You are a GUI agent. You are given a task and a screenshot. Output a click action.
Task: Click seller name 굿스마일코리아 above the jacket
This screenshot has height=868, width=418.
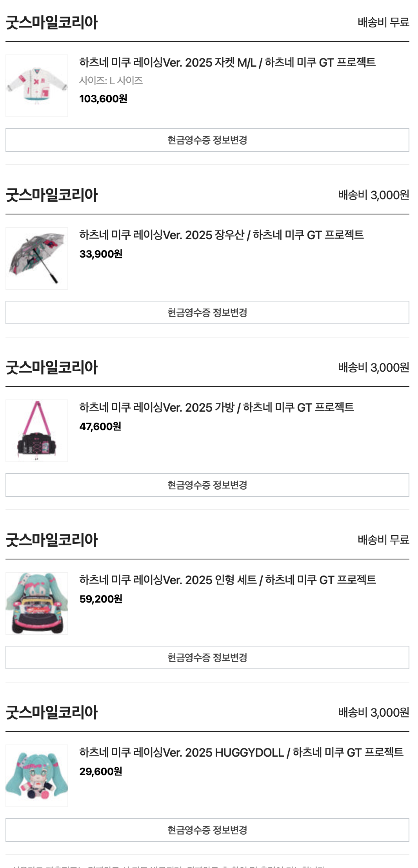pos(51,23)
